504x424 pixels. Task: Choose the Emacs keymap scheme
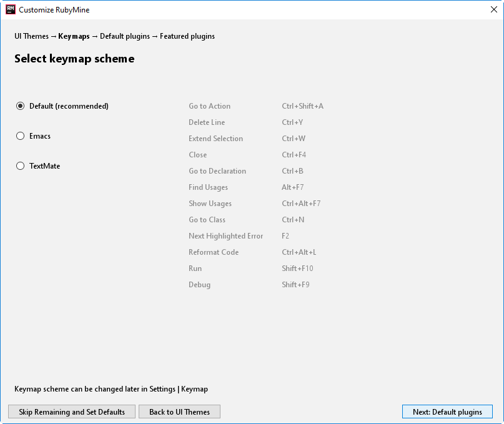(20, 136)
